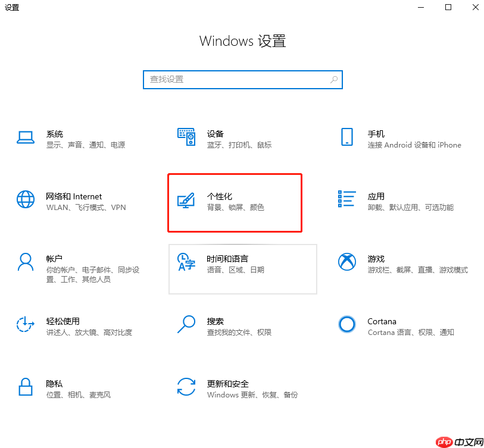Select the 帐户 category title
This screenshot has width=484, height=448.
[54, 259]
